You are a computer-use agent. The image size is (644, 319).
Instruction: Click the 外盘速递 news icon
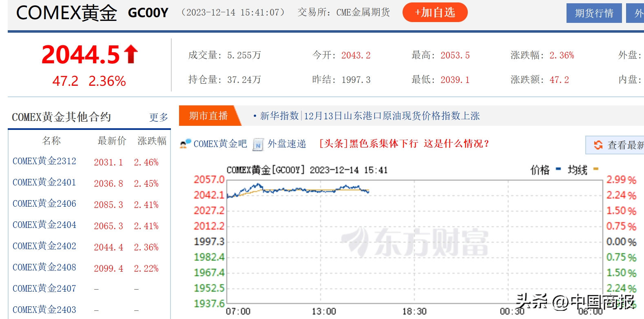point(258,145)
